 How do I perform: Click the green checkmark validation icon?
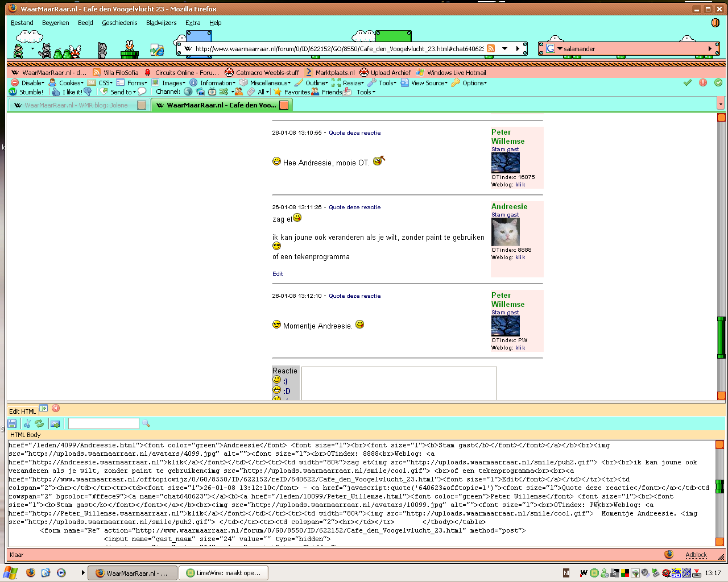click(x=688, y=82)
